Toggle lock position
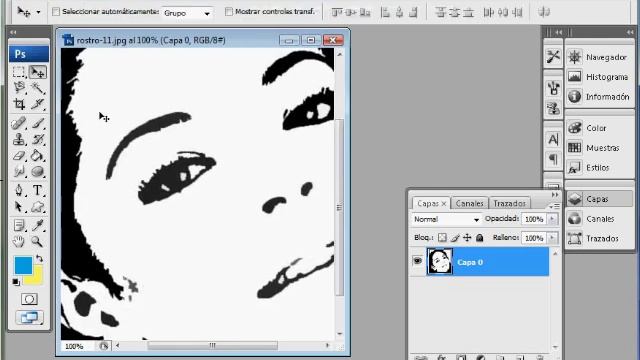This screenshot has width=640, height=360. click(467, 238)
